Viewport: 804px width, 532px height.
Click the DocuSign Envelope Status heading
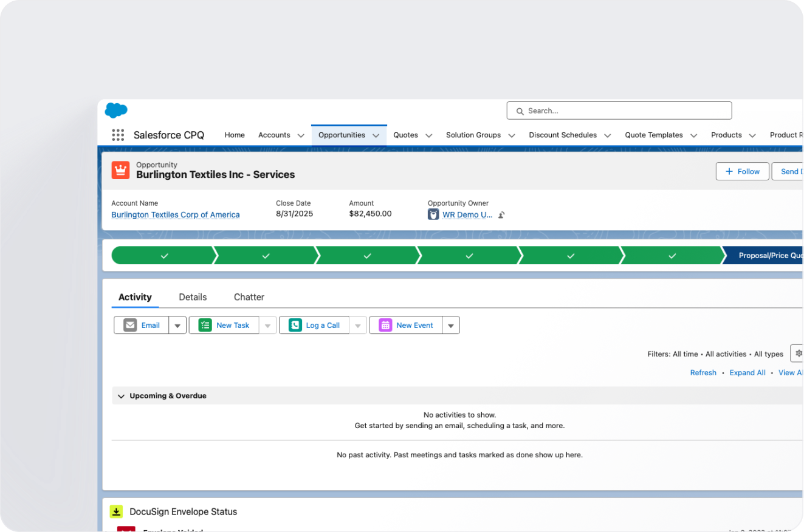tap(183, 512)
